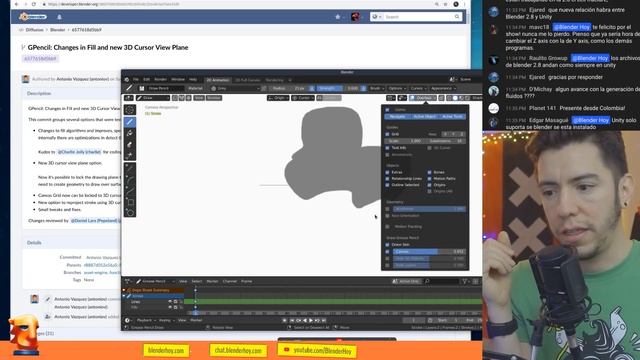Select the Fill bucket tool

[130, 133]
